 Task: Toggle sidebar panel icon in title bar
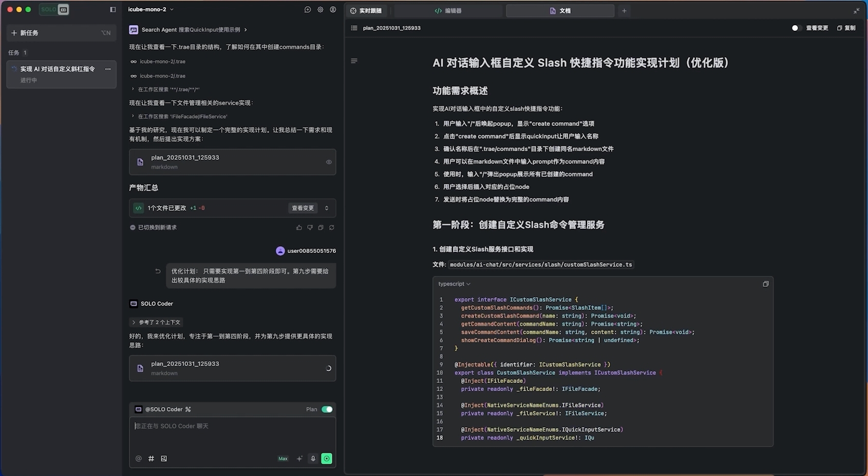pyautogui.click(x=113, y=10)
